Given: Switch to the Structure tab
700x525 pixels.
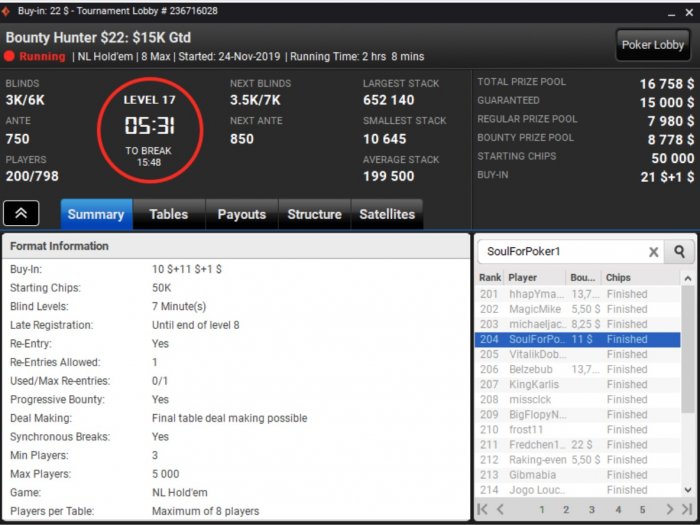Looking at the screenshot, I should 314,214.
